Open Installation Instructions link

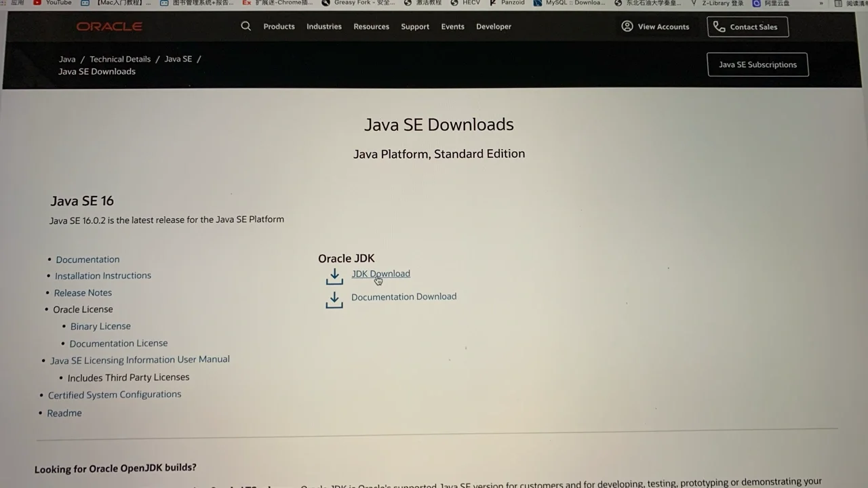click(x=103, y=275)
